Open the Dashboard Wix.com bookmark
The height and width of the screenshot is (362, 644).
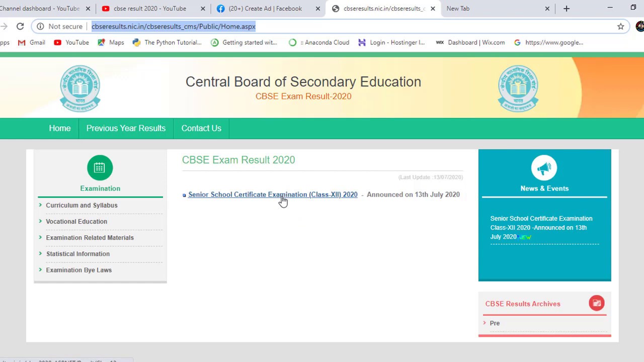pyautogui.click(x=470, y=42)
